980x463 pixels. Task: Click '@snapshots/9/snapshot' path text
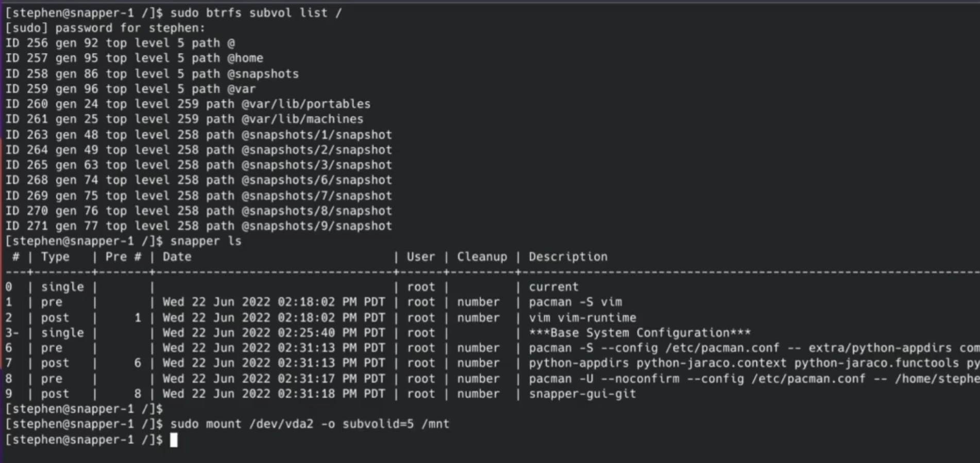point(317,226)
